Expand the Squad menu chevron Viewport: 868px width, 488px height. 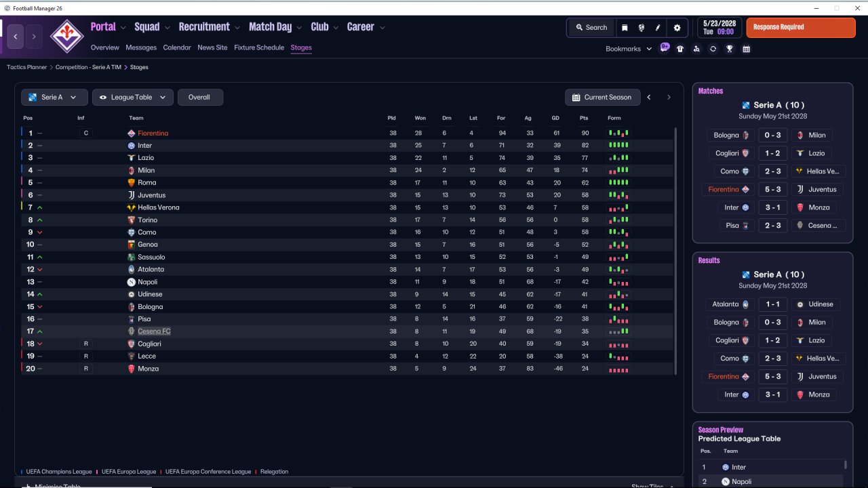point(167,28)
